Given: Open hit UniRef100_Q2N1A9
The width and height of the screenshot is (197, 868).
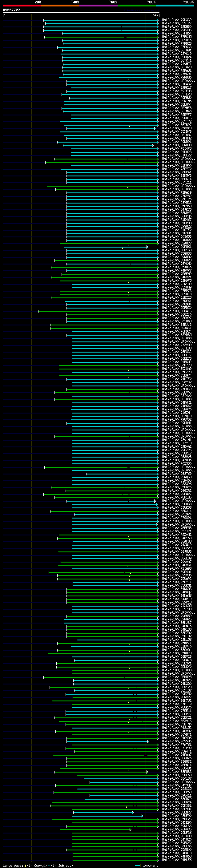Looking at the screenshot, I should 177,284.
